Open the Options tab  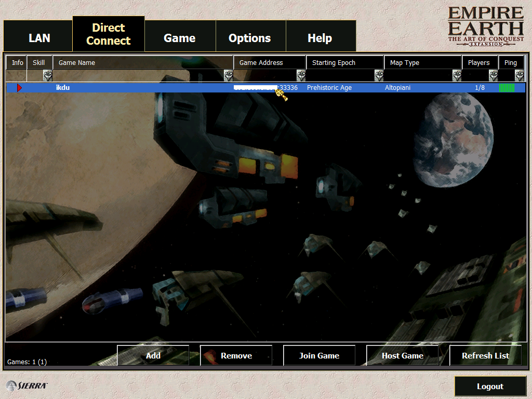249,38
